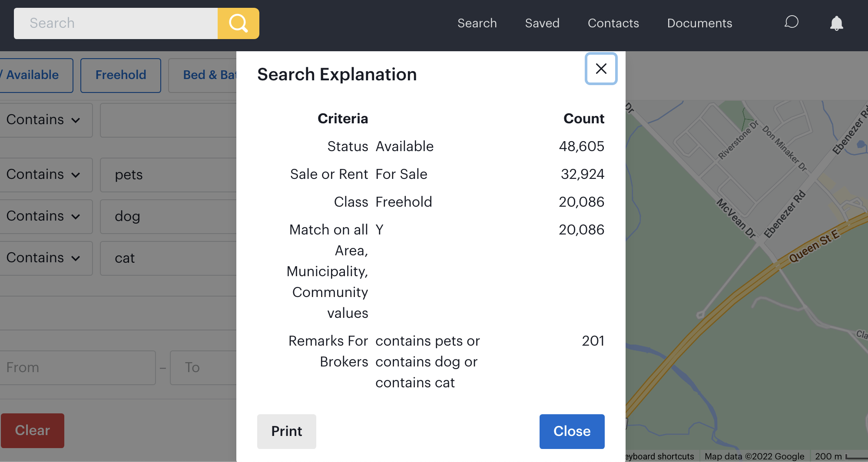Click the Queen St E road on map
The height and width of the screenshot is (462, 868).
813,246
